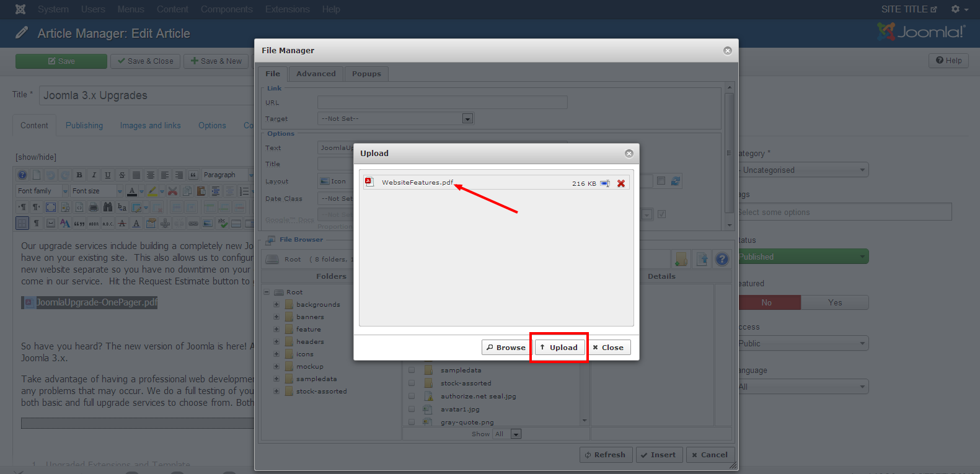Click the upload file icon in File Browser
The height and width of the screenshot is (474, 980).
tap(702, 259)
